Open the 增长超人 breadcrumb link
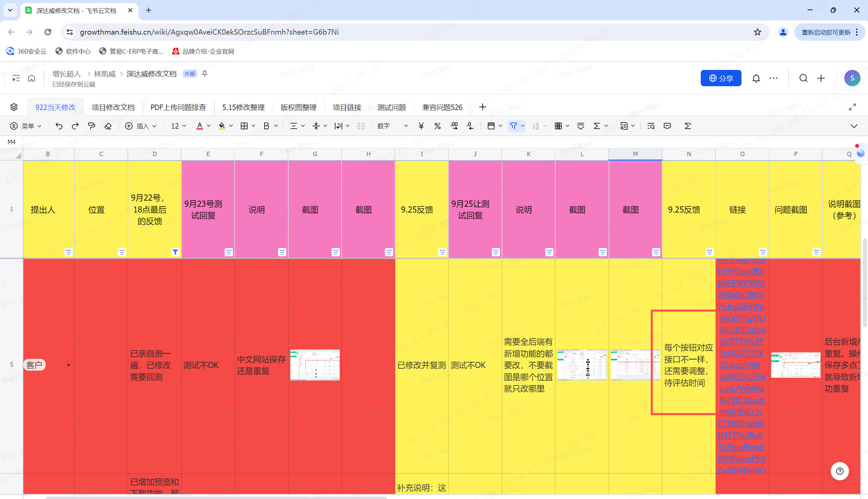 click(x=66, y=74)
